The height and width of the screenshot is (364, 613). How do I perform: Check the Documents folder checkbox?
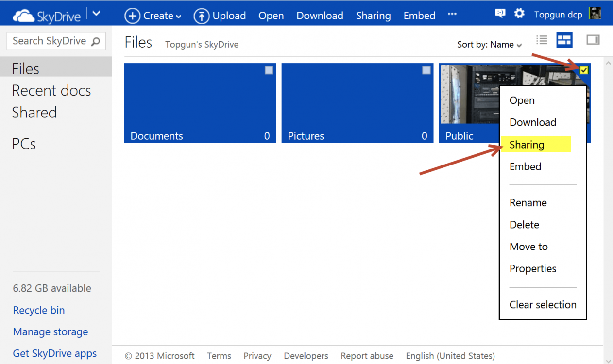(269, 70)
